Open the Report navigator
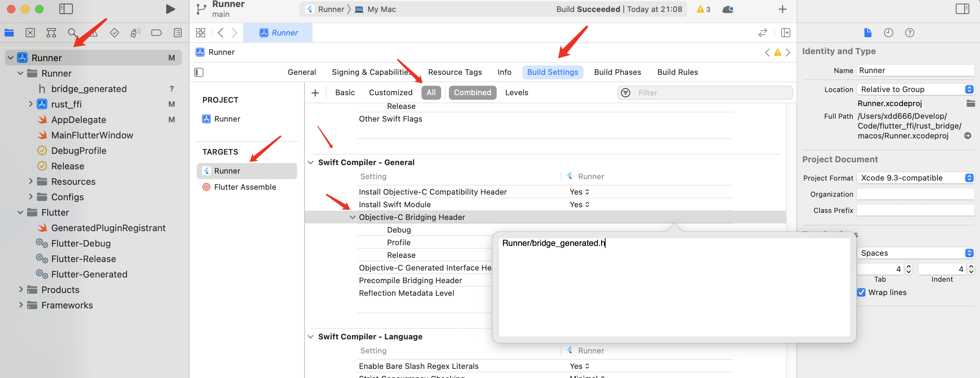This screenshot has height=378, width=980. [178, 33]
